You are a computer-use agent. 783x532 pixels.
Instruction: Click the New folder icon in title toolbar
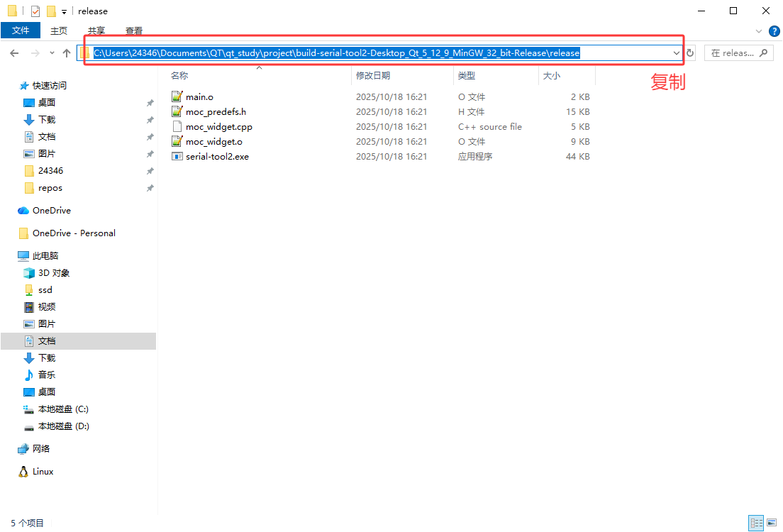(51, 11)
